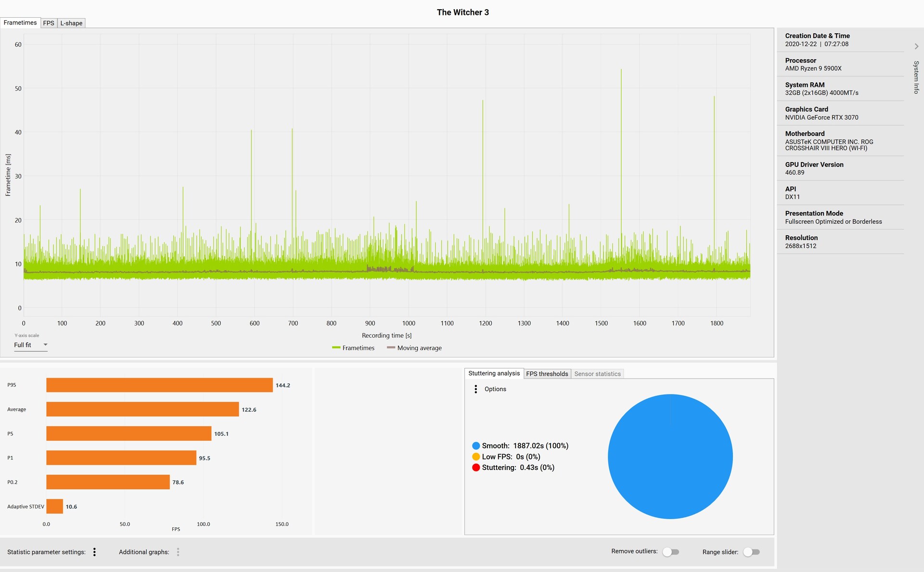Collapse System Info panel chevron
Viewport: 924px width, 572px height.
[916, 46]
